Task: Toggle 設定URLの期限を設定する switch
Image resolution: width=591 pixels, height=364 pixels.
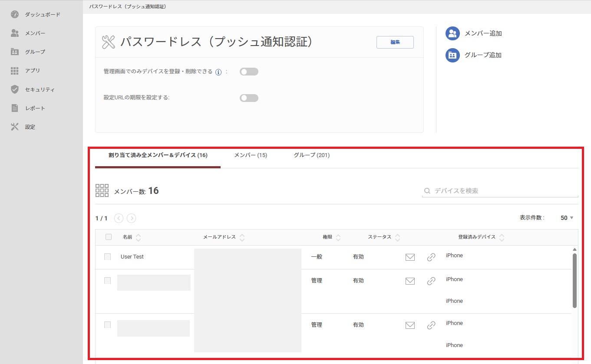Action: (x=249, y=98)
